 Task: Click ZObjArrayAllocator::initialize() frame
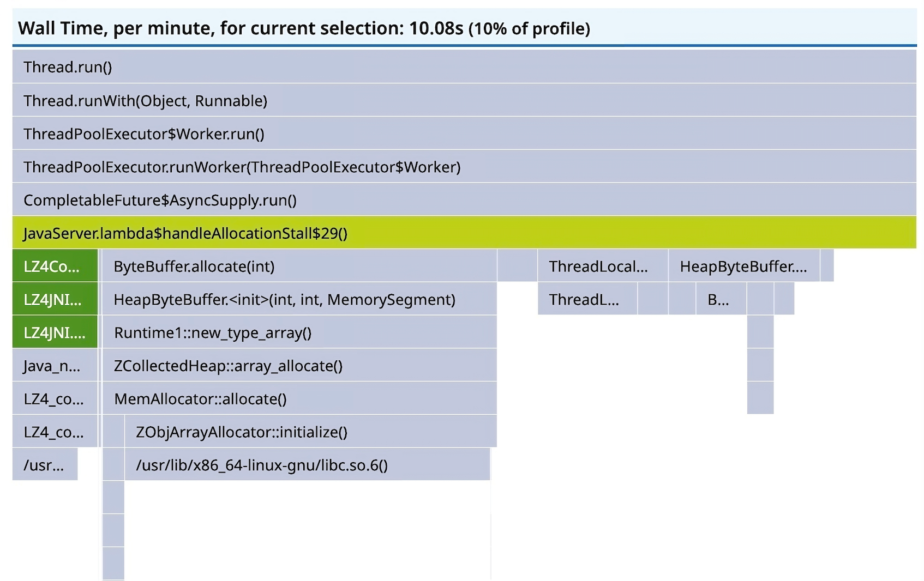pos(310,432)
